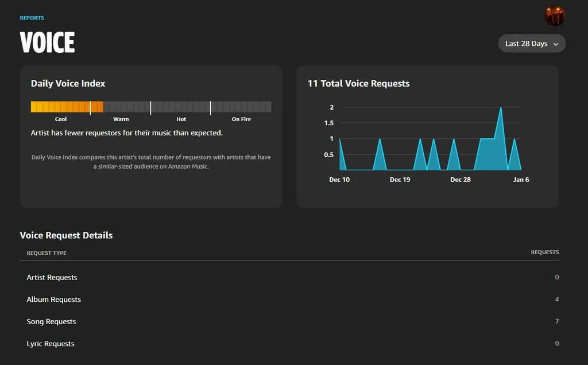The image size is (588, 365).
Task: Open the Last 28 Days dropdown
Action: (532, 44)
